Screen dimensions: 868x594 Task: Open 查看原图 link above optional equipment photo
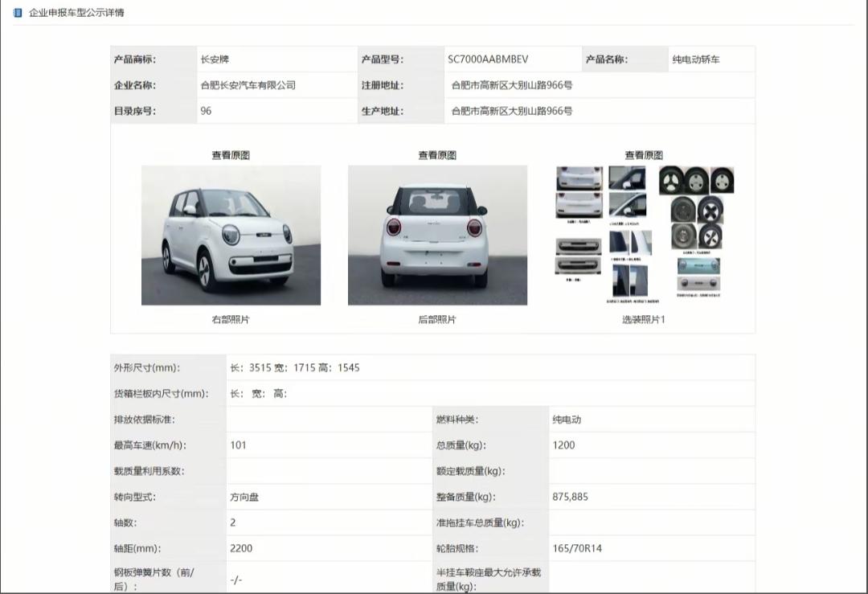(644, 155)
